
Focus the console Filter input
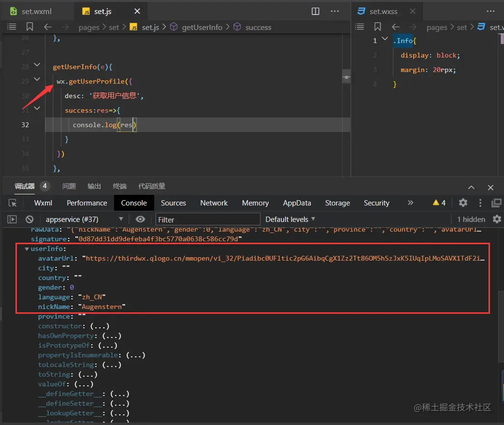[x=208, y=220]
